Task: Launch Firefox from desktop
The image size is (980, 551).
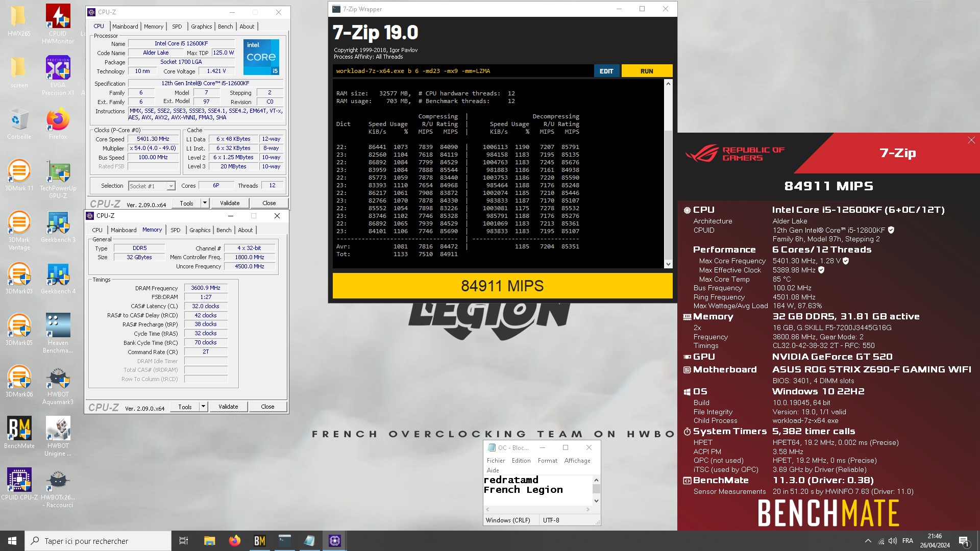Action: [x=58, y=123]
